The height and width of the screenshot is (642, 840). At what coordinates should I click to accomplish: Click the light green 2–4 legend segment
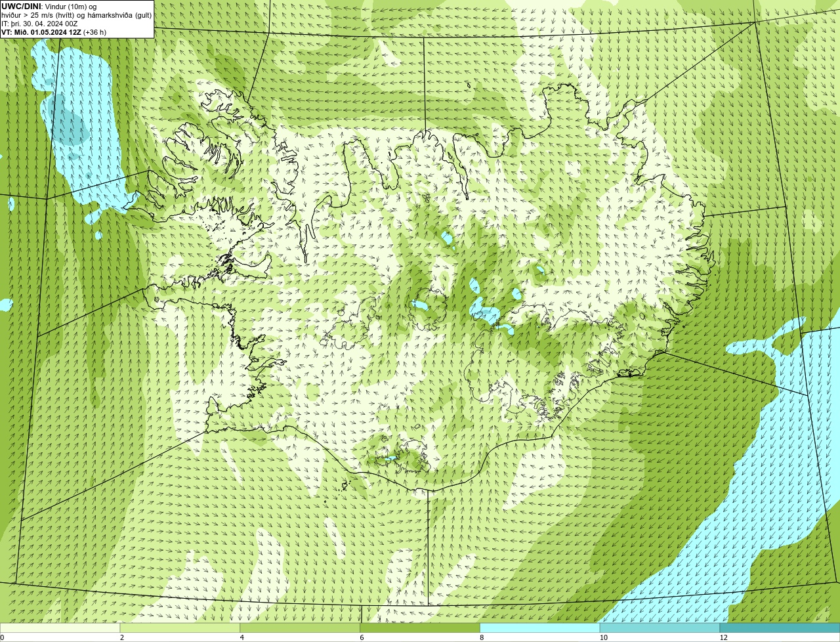click(180, 628)
